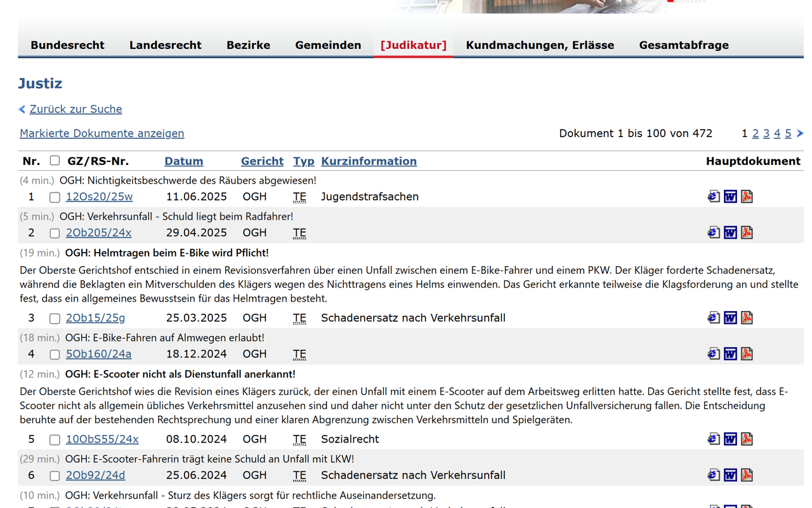
Task: Download Word file for 2Ob205/24x
Action: tap(730, 233)
